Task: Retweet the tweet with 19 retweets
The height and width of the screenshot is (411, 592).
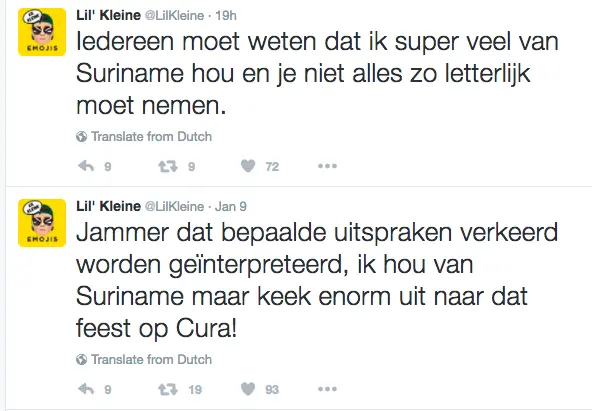Action: (x=168, y=389)
